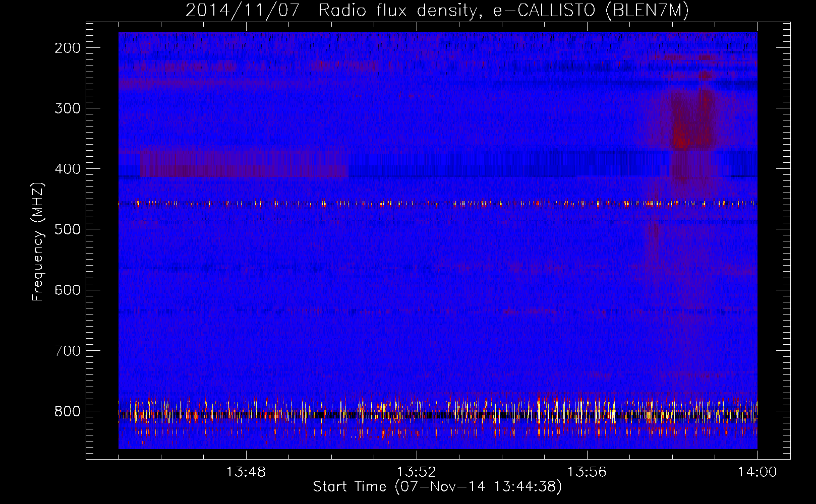Click the 13:56 time tick label
Screen dimensions: 816x504
[x=587, y=472]
